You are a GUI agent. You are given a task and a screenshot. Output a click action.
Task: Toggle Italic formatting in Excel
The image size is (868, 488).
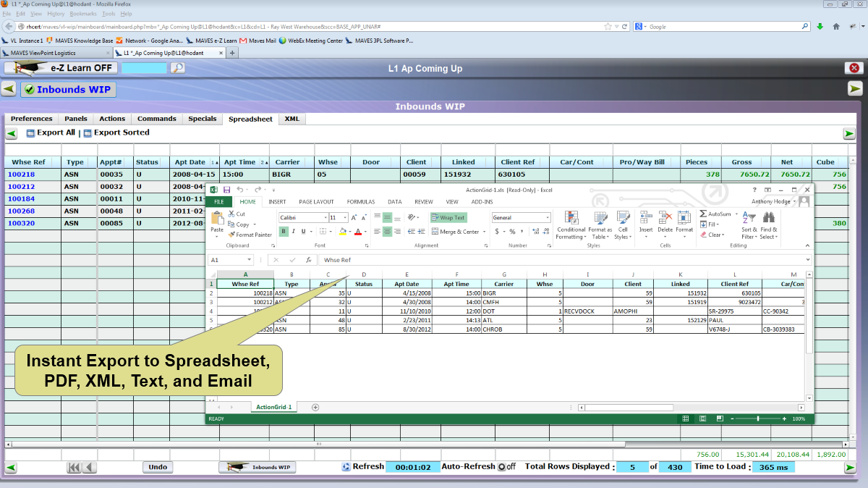294,232
